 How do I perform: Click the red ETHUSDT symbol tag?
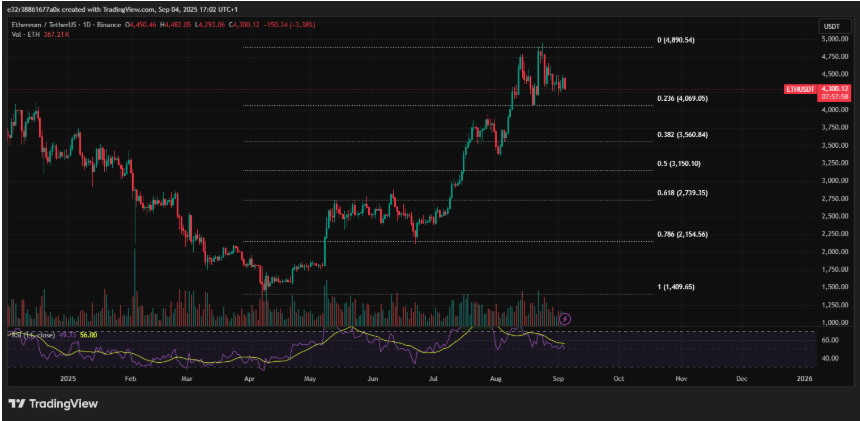pos(800,88)
